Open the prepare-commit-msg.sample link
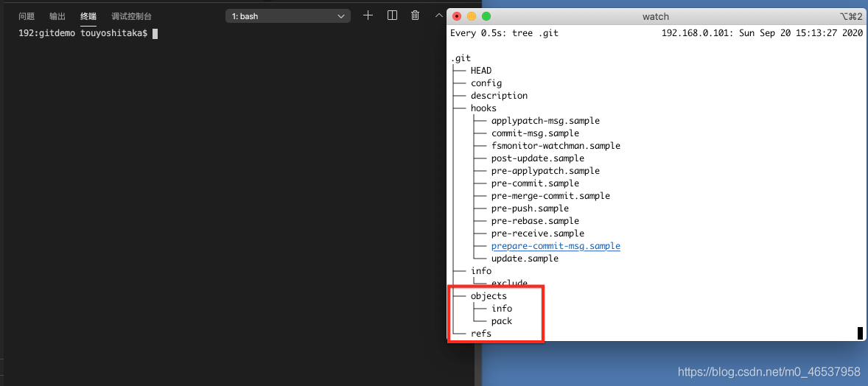The width and height of the screenshot is (868, 386). (556, 246)
